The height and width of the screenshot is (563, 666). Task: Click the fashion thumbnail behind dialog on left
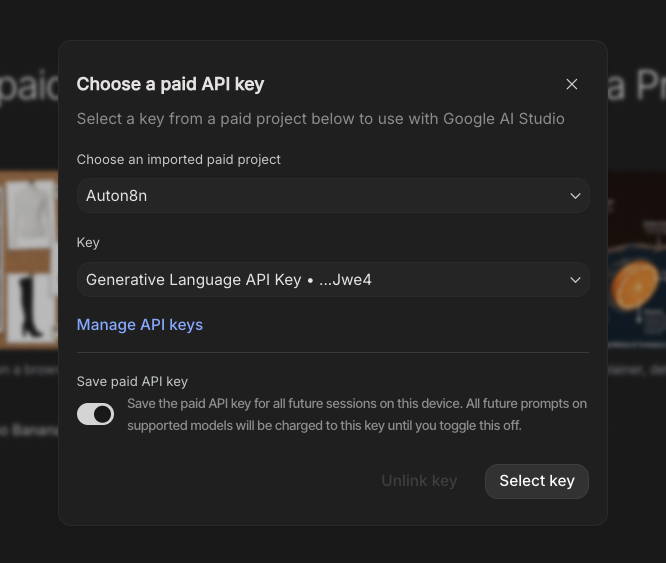point(28,258)
